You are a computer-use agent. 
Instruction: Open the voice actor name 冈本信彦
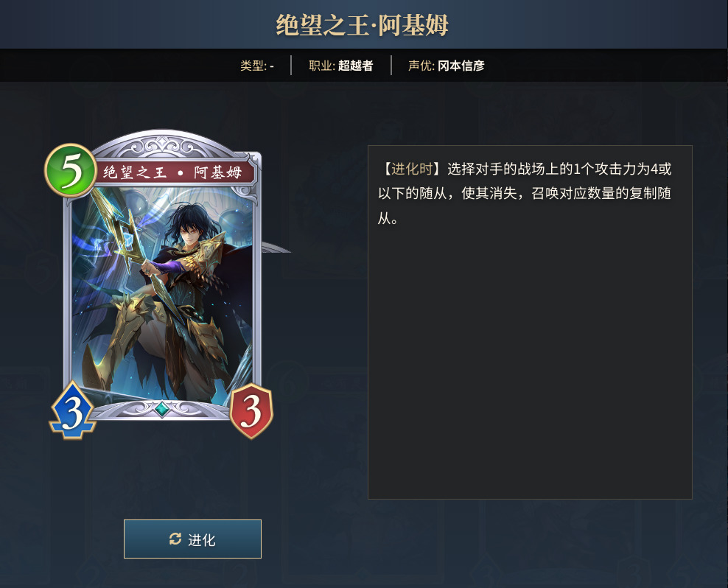pyautogui.click(x=461, y=66)
